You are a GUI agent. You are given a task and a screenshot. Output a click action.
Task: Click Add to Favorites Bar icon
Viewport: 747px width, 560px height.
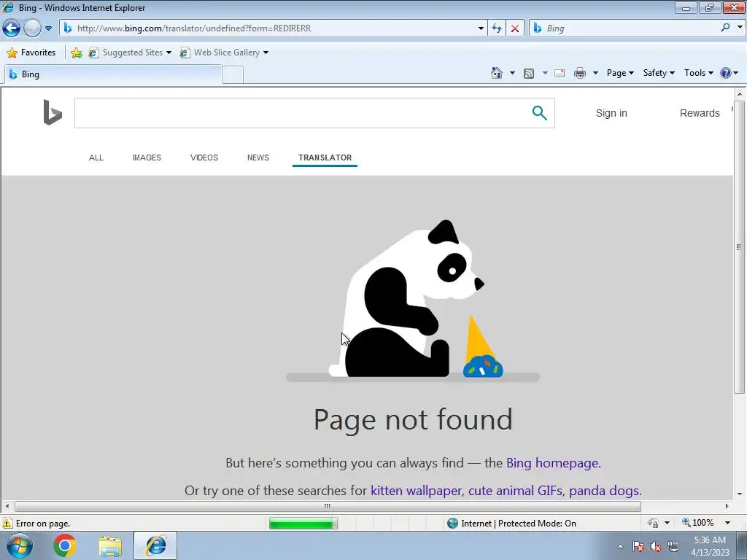76,52
